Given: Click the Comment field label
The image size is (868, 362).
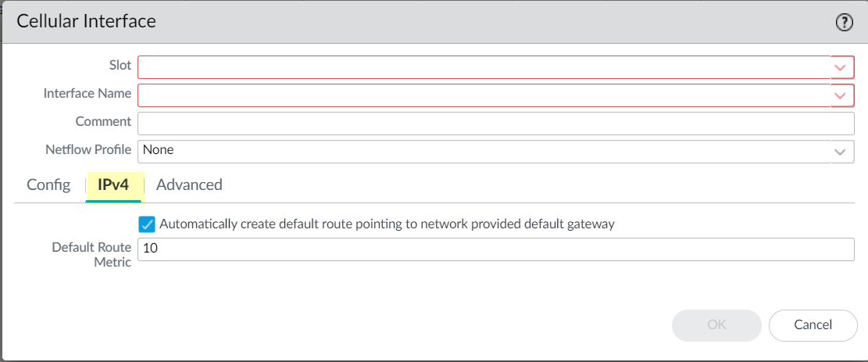Looking at the screenshot, I should (x=103, y=122).
